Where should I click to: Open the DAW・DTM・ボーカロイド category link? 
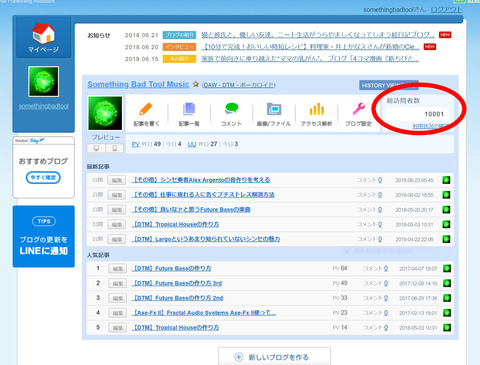[239, 85]
